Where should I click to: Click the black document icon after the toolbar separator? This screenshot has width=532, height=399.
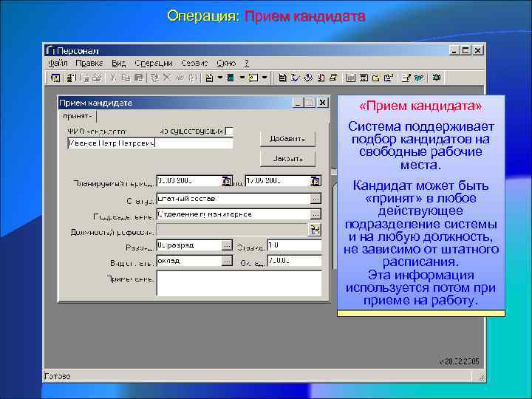[x=282, y=78]
